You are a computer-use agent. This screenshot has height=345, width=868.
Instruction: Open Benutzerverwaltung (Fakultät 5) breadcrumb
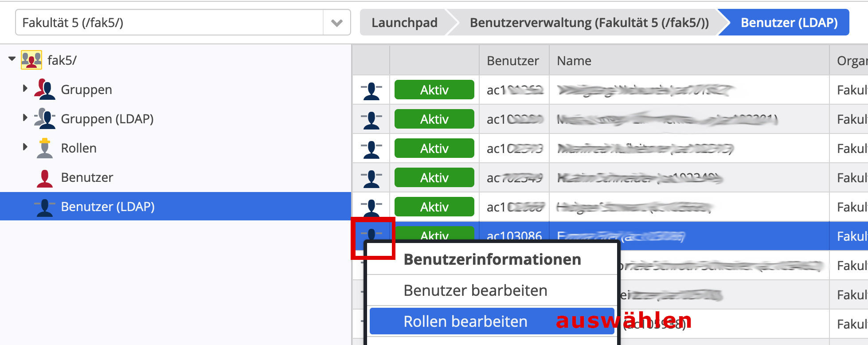[x=589, y=23]
